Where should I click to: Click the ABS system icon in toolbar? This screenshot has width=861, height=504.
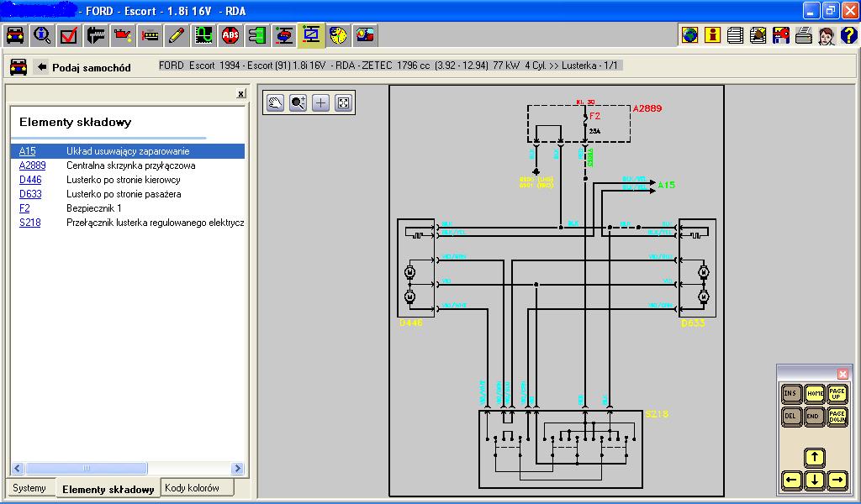click(x=230, y=35)
